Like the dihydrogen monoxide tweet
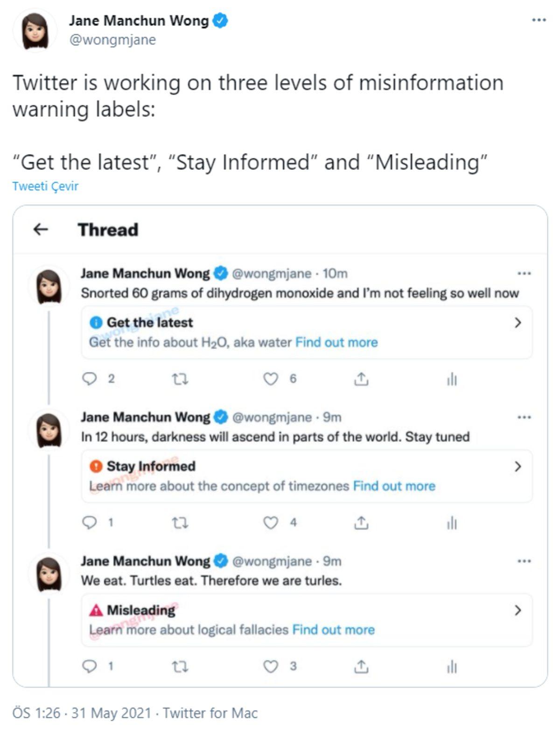This screenshot has height=737, width=560. coord(271,379)
